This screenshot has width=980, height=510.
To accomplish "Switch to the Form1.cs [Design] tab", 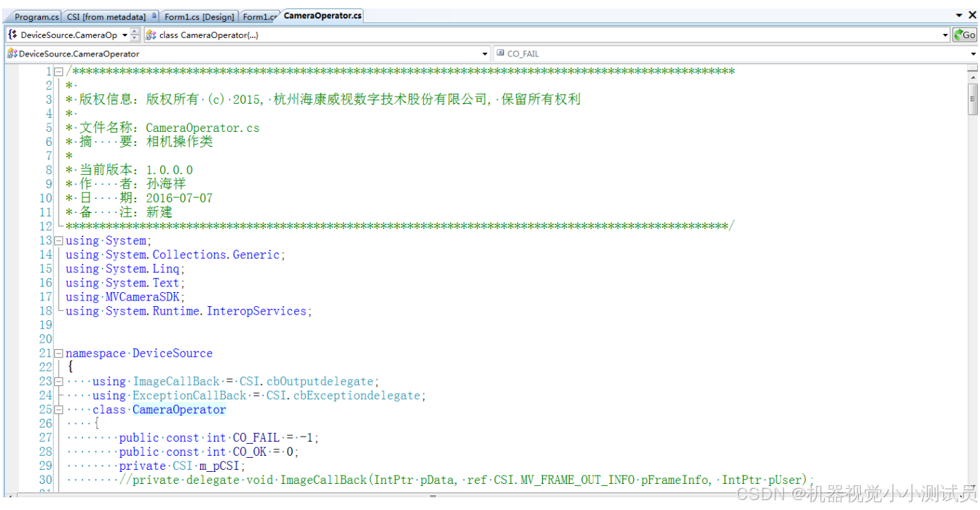I will click(x=200, y=14).
